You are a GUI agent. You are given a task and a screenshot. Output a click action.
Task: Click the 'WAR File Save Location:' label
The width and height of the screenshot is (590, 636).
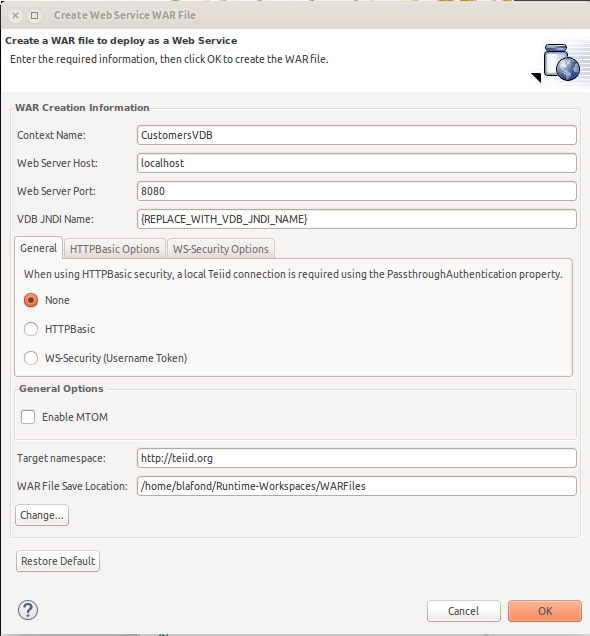pyautogui.click(x=72, y=486)
